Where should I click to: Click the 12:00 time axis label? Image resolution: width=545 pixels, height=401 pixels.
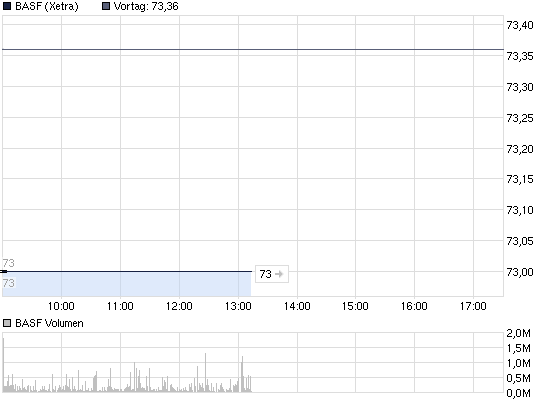point(179,306)
